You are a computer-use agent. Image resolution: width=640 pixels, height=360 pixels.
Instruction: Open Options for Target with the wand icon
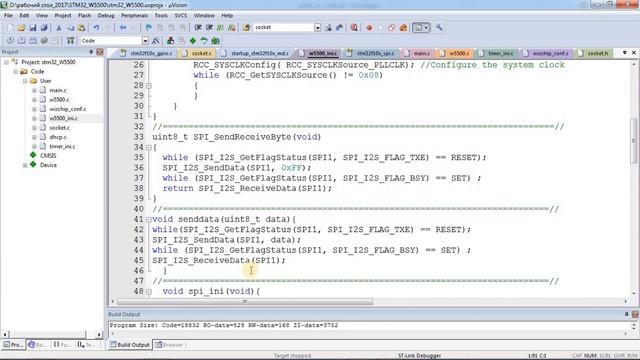tap(156, 40)
